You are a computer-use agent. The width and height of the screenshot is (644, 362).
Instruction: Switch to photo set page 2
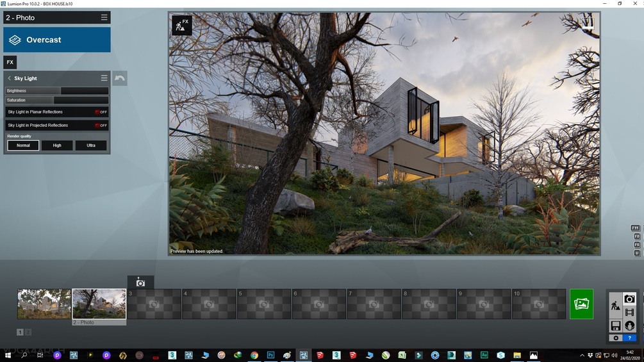[x=28, y=332]
